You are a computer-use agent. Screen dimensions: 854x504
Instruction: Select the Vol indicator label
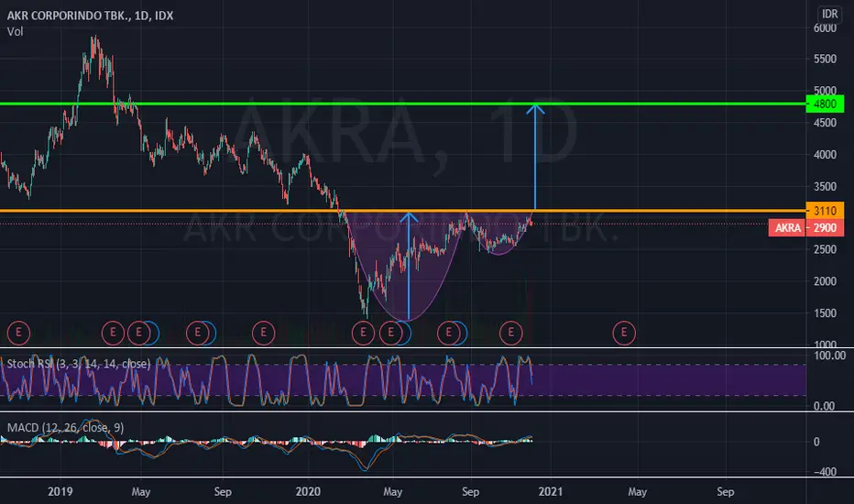pyautogui.click(x=16, y=31)
